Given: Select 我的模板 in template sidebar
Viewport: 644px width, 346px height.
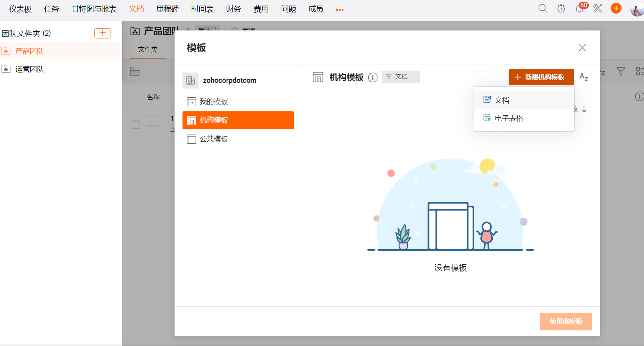Looking at the screenshot, I should [214, 102].
